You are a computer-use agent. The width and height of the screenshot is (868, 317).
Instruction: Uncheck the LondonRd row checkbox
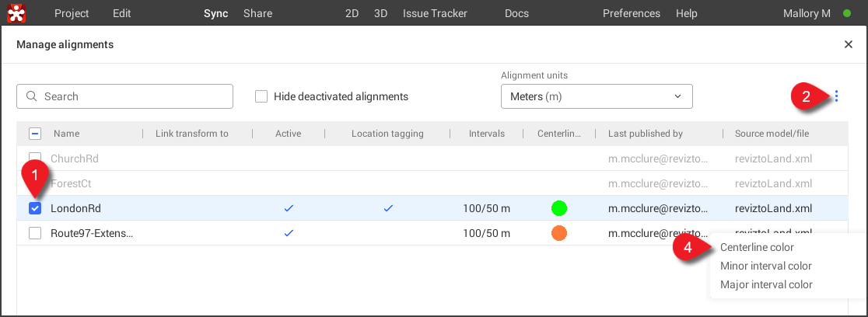[x=35, y=208]
